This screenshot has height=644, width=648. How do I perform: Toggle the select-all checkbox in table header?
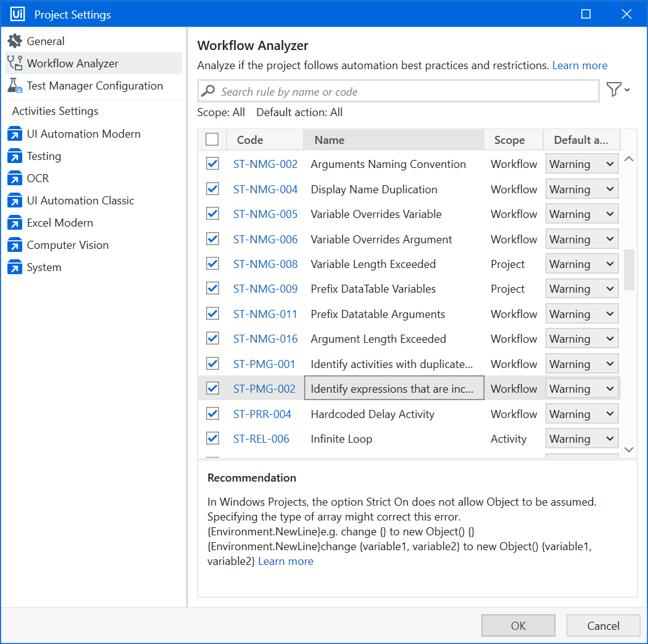[x=212, y=140]
